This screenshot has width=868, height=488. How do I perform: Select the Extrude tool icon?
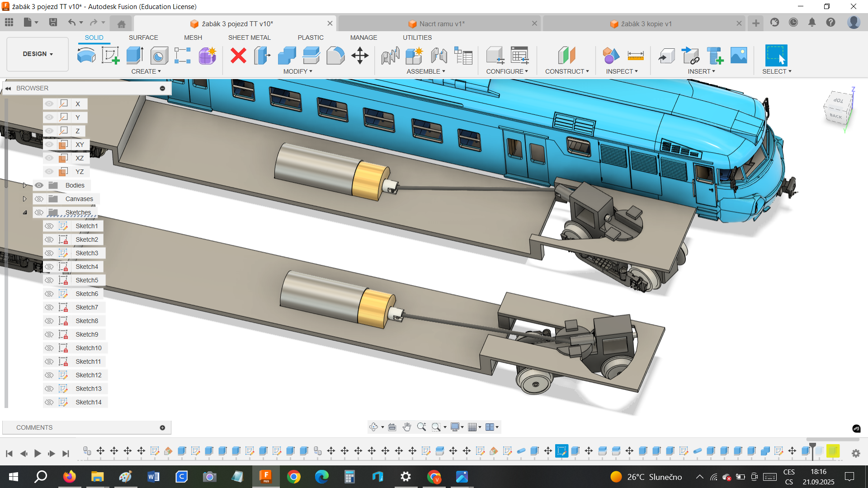pyautogui.click(x=135, y=56)
